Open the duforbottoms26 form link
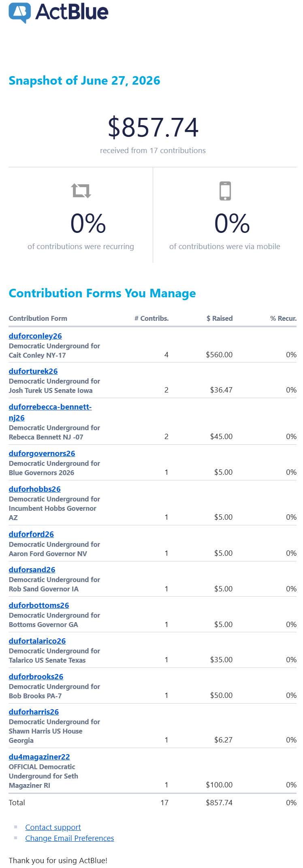The height and width of the screenshot is (868, 303). tap(39, 605)
